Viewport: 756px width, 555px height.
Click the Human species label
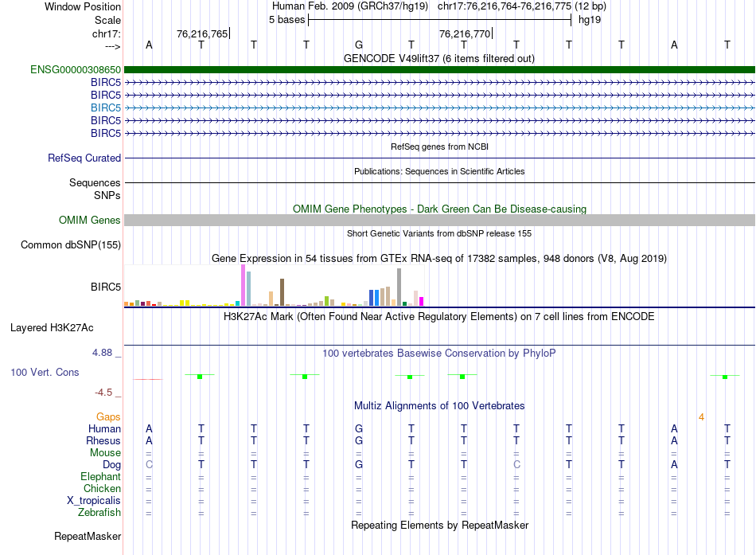pos(104,429)
